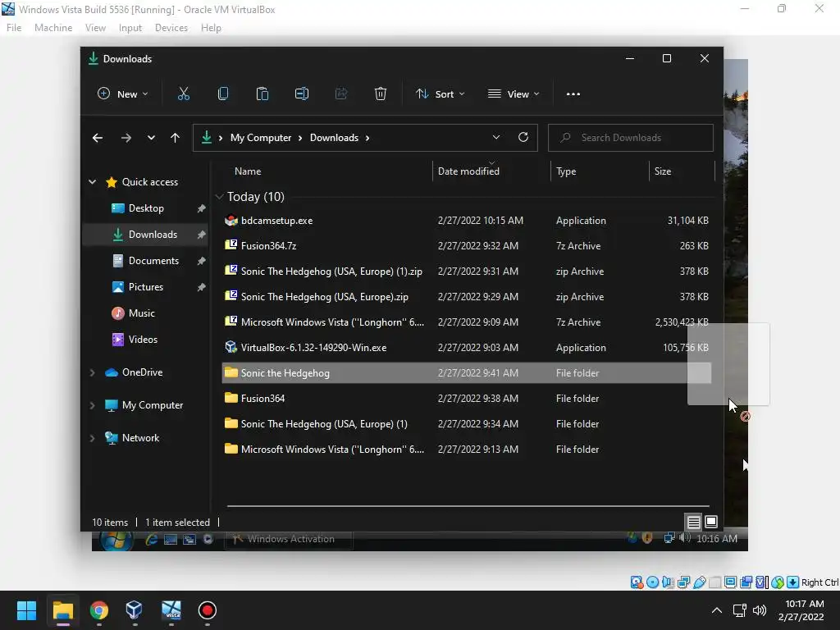
Task: Unpin Downloads from Quick access pin icon
Action: pos(202,235)
